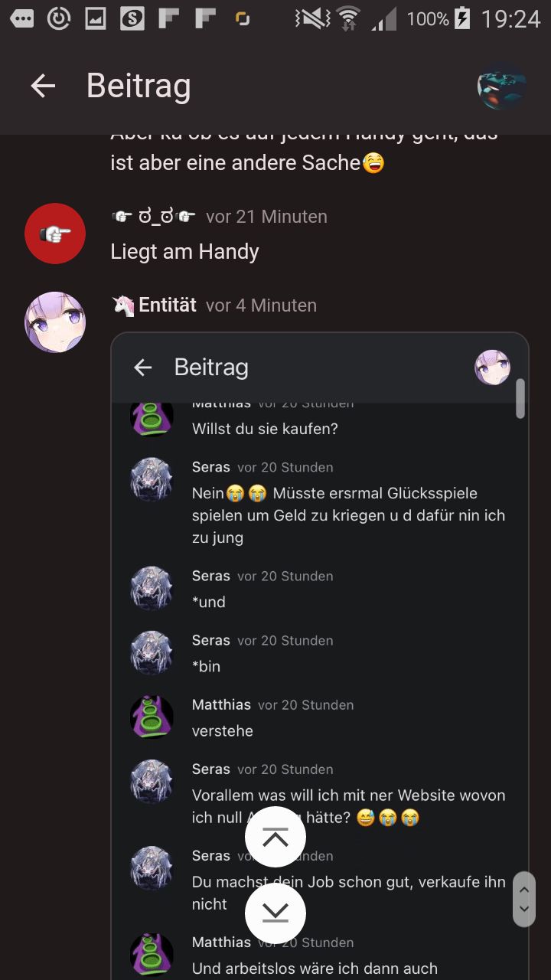Tap the battery icon in the status bar
The height and width of the screenshot is (980, 551).
(x=461, y=18)
